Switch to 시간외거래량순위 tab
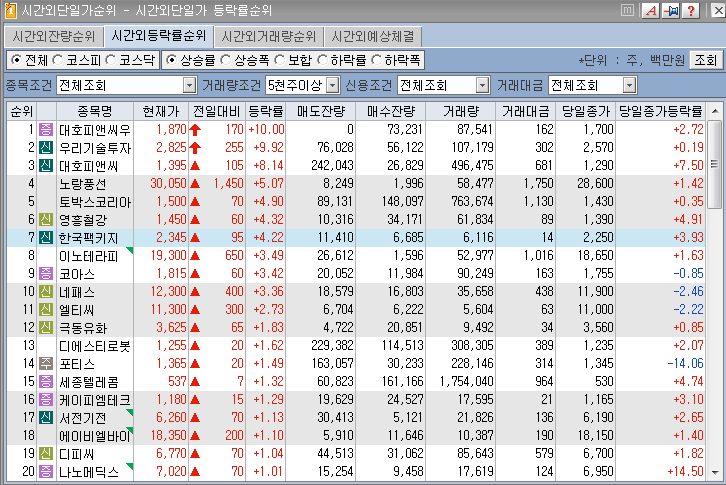726x485 pixels. click(x=269, y=37)
